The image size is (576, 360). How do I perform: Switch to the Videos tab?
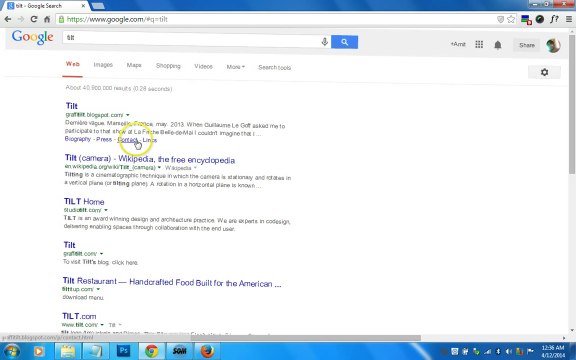coord(203,66)
